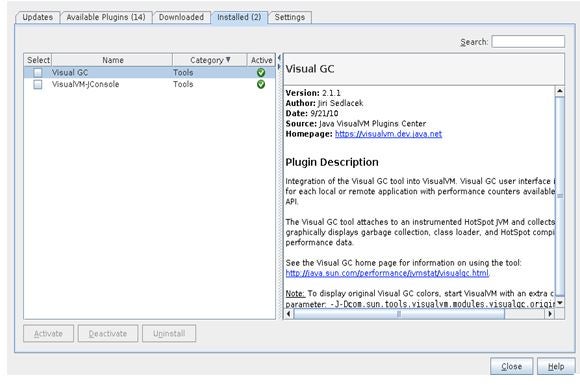Click the description scroll down arrow
Viewport: 580px width, 385px height.
560,303
